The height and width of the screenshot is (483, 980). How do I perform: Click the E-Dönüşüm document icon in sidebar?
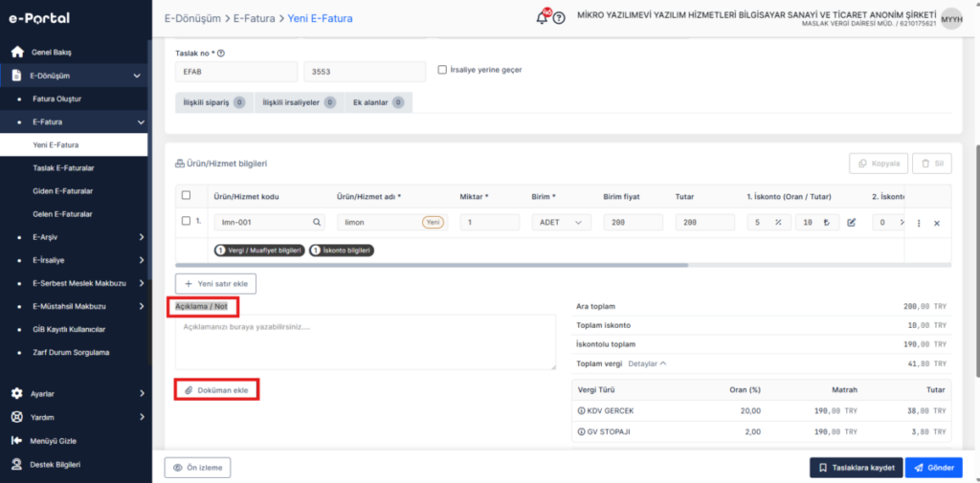pyautogui.click(x=17, y=76)
